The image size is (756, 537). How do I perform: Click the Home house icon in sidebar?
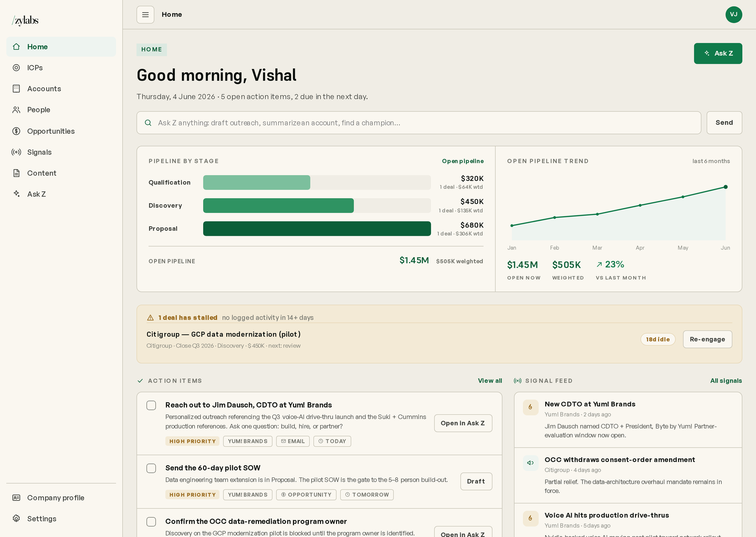(x=17, y=47)
